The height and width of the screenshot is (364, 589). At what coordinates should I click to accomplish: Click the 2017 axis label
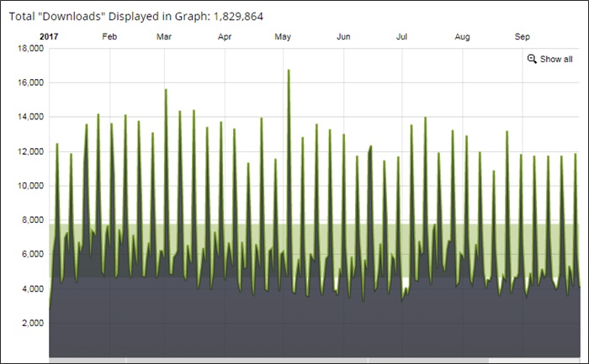pyautogui.click(x=49, y=36)
